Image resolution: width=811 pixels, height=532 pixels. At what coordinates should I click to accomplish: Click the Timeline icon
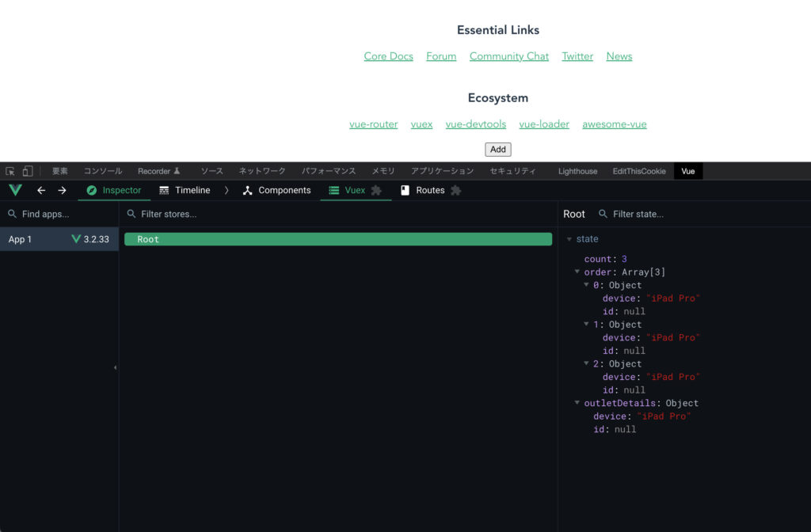[x=164, y=190]
